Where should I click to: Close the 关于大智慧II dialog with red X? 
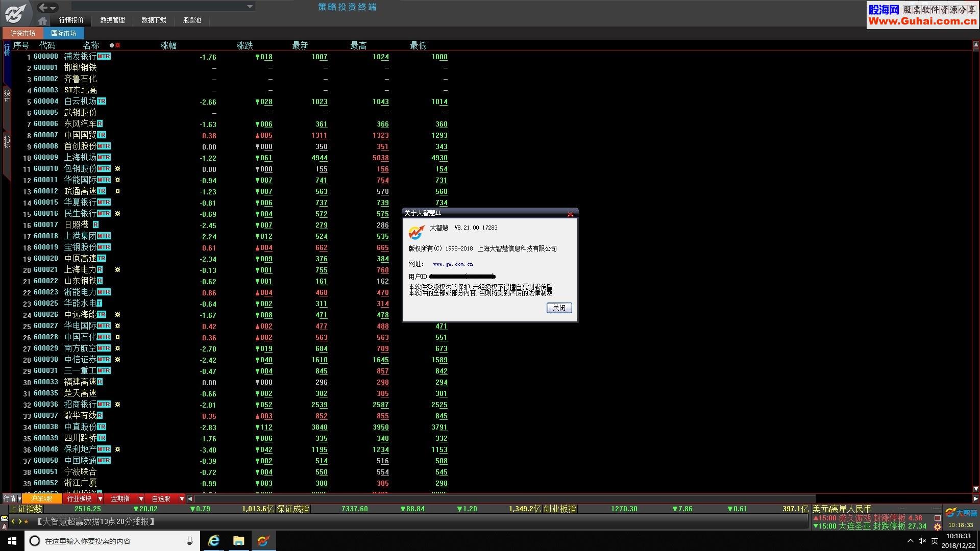(570, 214)
